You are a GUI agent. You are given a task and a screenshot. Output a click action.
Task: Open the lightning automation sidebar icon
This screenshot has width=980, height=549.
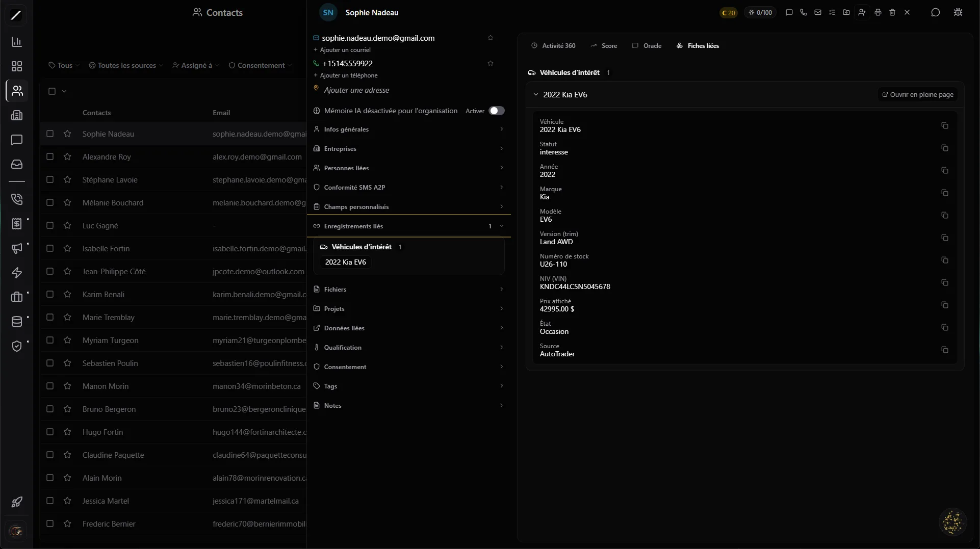[x=17, y=273]
